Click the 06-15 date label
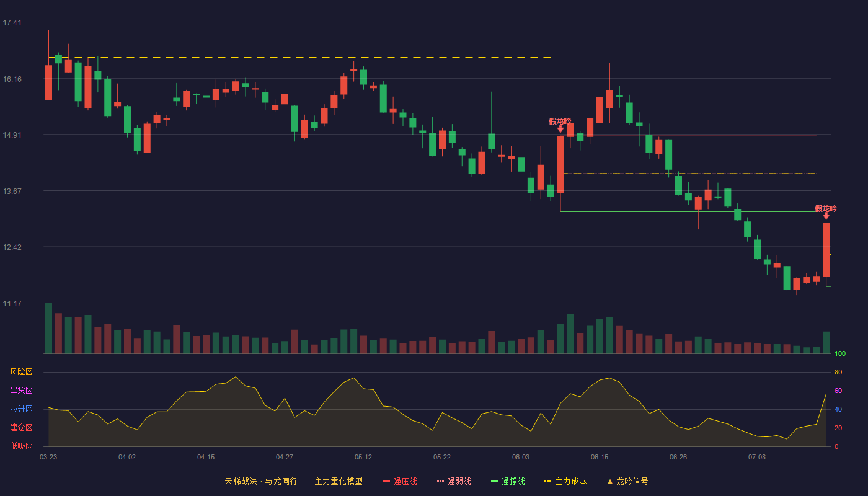The width and height of the screenshot is (868, 496). (600, 457)
